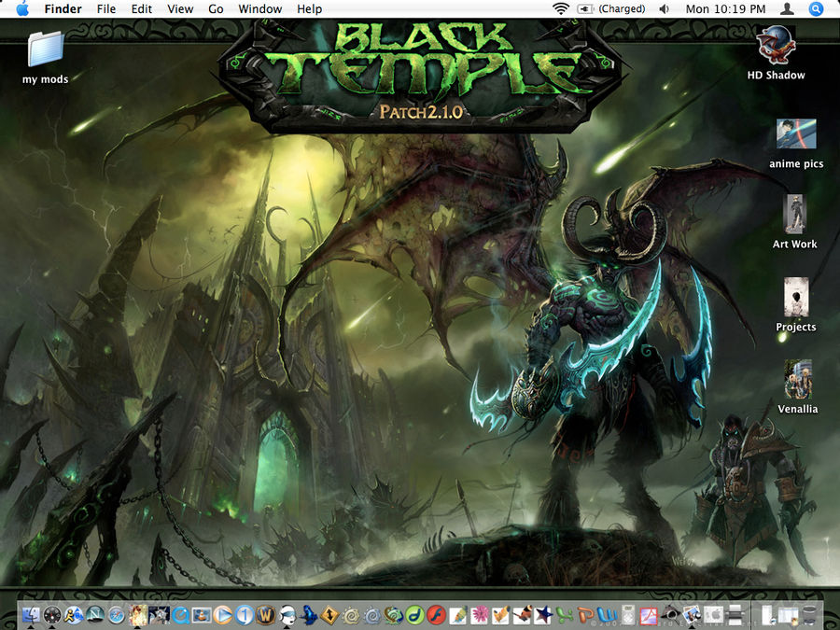The image size is (840, 630).
Task: Open Preview icon in the Dock
Action: (693, 616)
